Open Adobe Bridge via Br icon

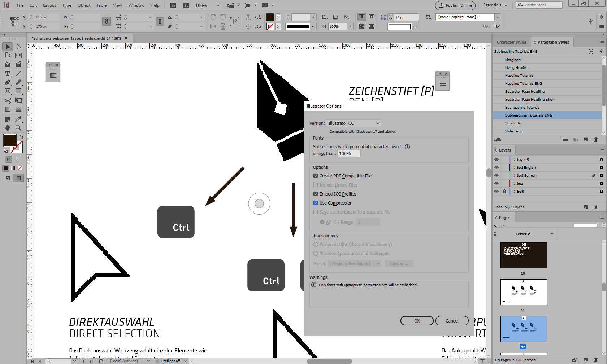pyautogui.click(x=173, y=5)
